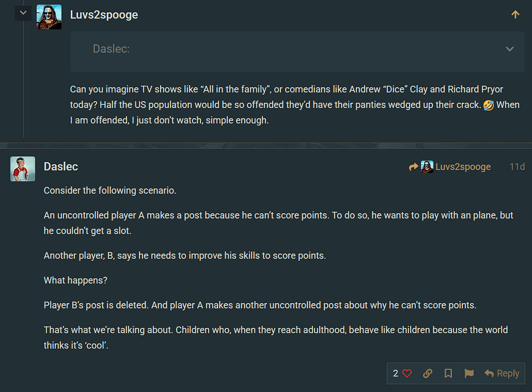Click the rolling-laughing emoji in the post

[x=488, y=105]
